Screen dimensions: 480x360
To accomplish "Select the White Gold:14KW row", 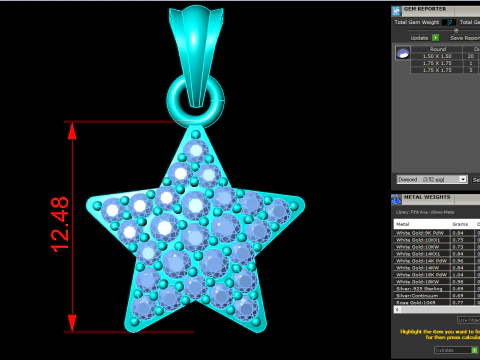I will click(x=437, y=268).
